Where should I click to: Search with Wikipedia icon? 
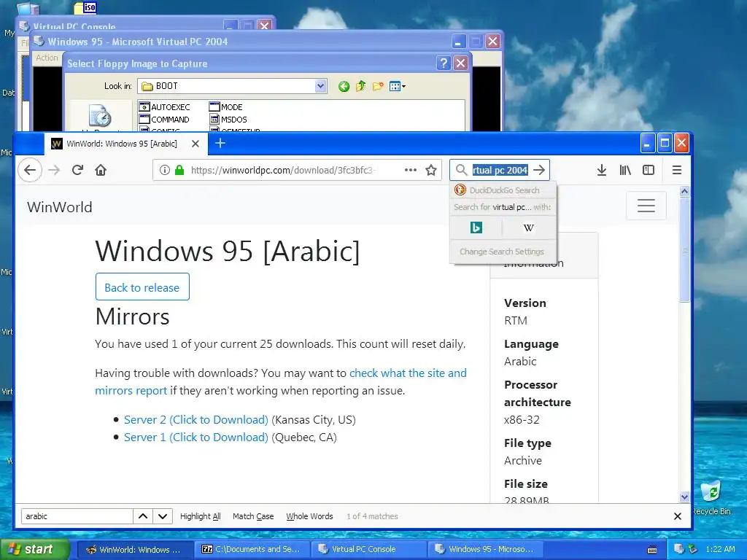point(529,227)
